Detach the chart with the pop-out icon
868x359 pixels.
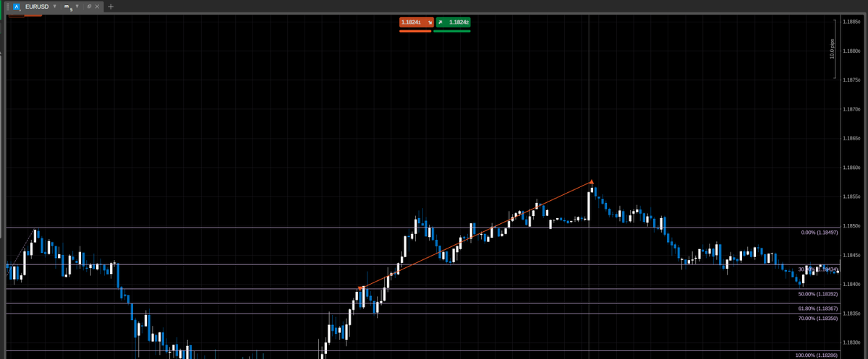pos(89,7)
